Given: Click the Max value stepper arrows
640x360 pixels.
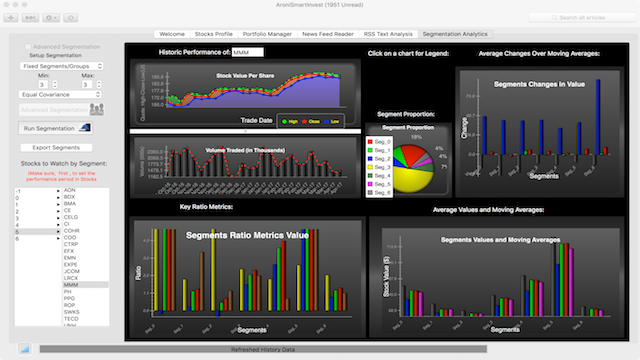Looking at the screenshot, I should click(x=98, y=84).
